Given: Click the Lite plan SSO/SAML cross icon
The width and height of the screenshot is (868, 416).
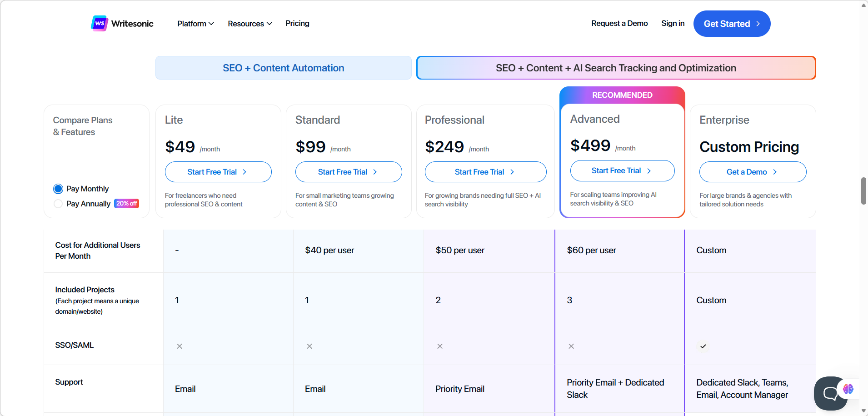Looking at the screenshot, I should (180, 346).
